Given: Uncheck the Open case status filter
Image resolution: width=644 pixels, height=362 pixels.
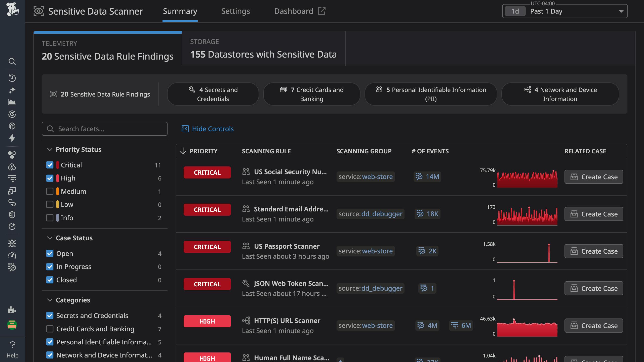Looking at the screenshot, I should pyautogui.click(x=50, y=253).
